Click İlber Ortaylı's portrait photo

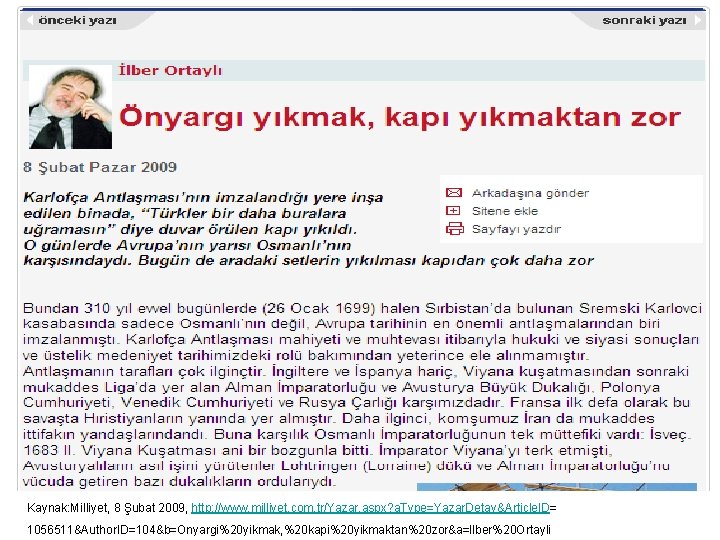[x=70, y=107]
